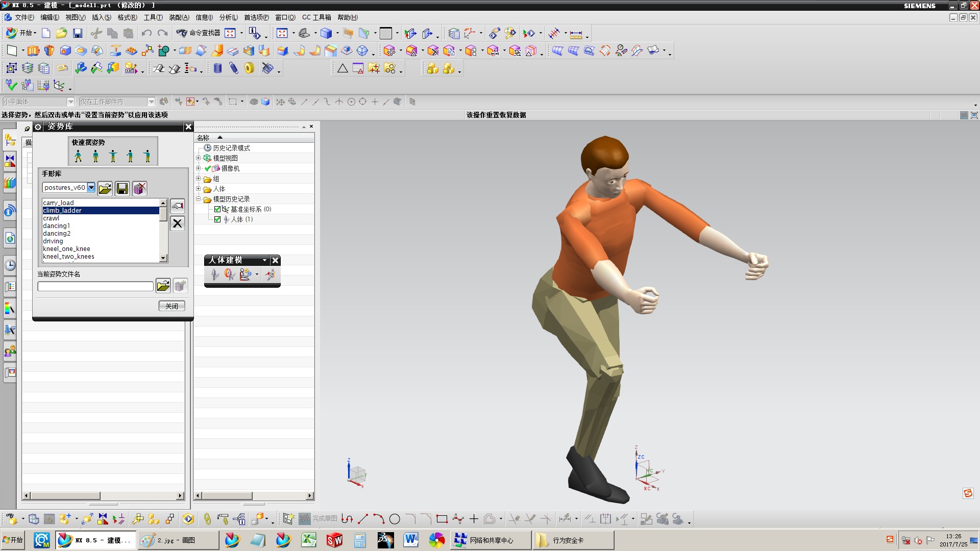Screen dimensions: 980x551
Task: Save posture library with diskette icon
Action: tap(122, 189)
